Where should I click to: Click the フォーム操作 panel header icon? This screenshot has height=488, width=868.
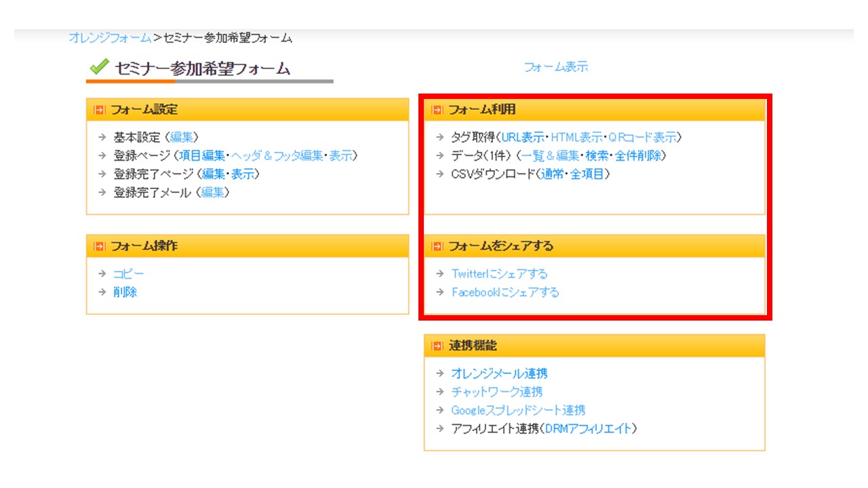click(x=100, y=246)
